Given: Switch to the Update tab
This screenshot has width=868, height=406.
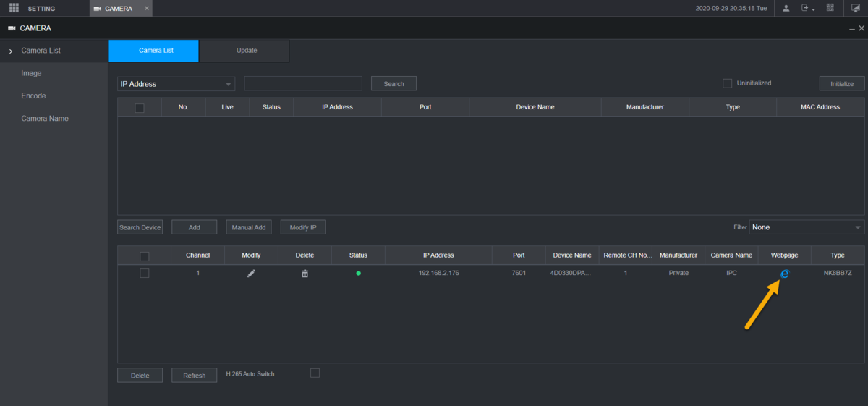Looking at the screenshot, I should (246, 51).
